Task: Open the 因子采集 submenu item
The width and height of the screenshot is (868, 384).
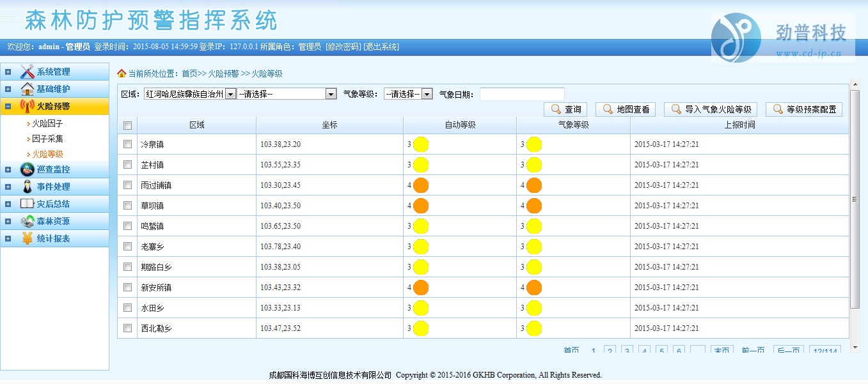Action: point(47,139)
